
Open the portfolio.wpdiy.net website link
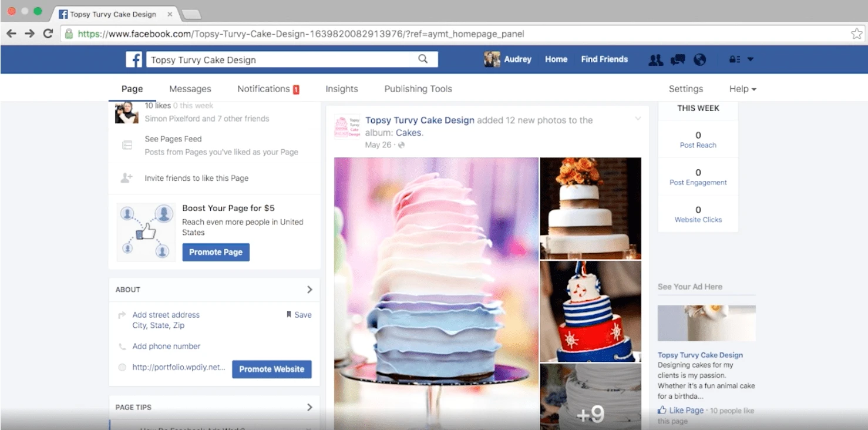179,367
